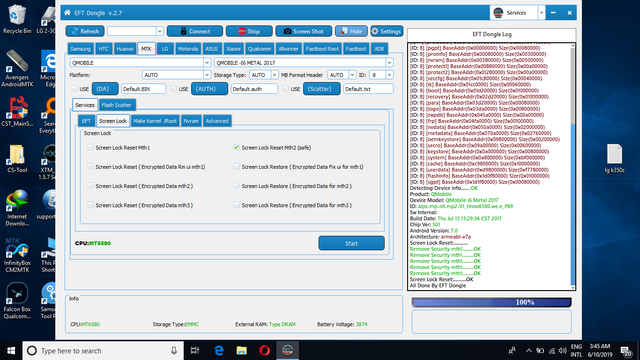Open Nvram sub-tab
Viewport: 640px width, 360px height.
191,121
